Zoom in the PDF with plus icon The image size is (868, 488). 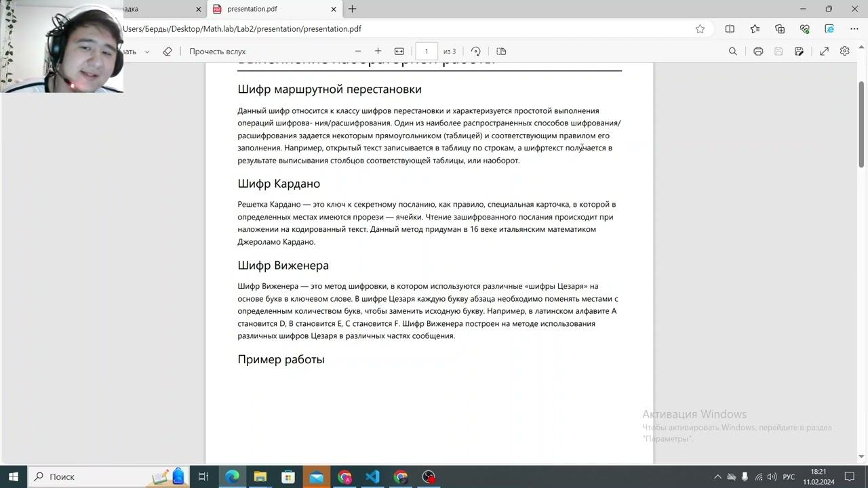378,52
